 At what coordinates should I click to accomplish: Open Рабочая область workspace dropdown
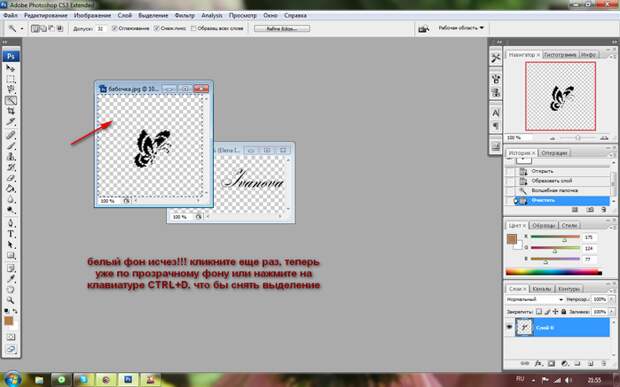461,28
